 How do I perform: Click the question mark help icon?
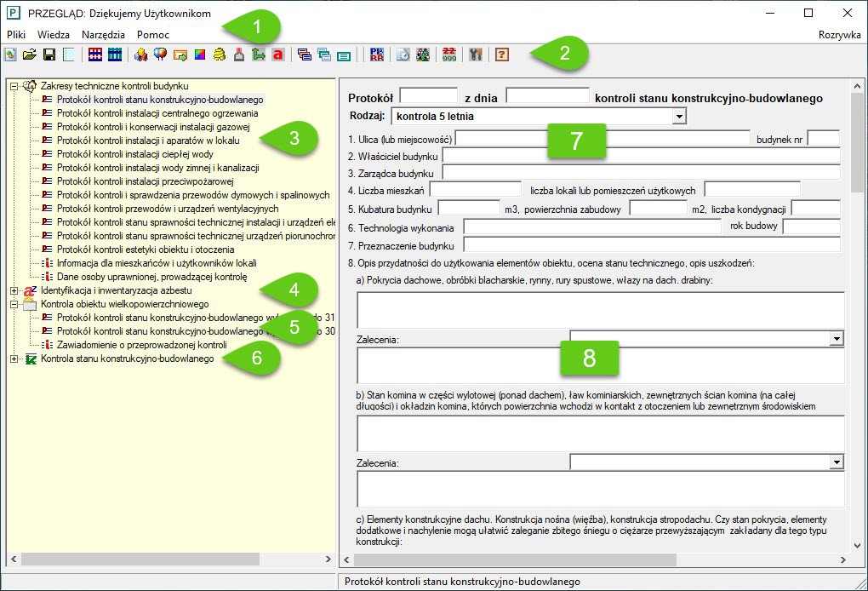tap(502, 55)
